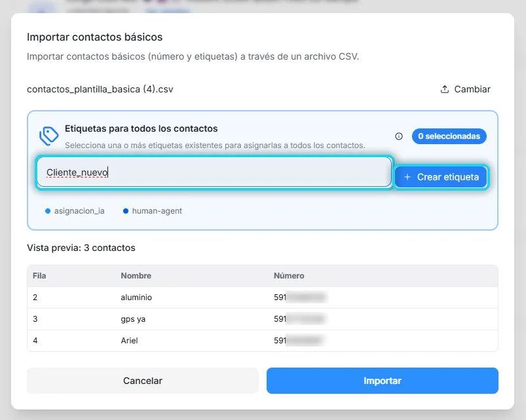The width and height of the screenshot is (526, 420).
Task: Click the number cell in aluminio row
Action: pyautogui.click(x=300, y=297)
